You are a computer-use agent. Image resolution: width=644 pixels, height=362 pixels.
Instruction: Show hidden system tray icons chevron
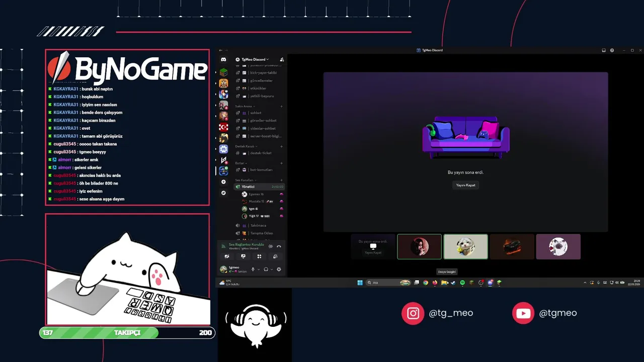[x=585, y=283]
